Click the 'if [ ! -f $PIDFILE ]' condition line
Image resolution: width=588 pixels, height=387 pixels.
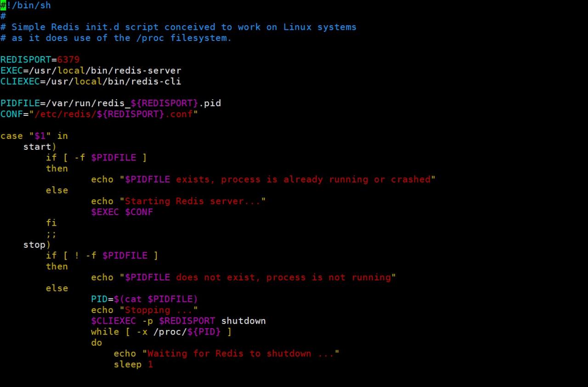(102, 256)
